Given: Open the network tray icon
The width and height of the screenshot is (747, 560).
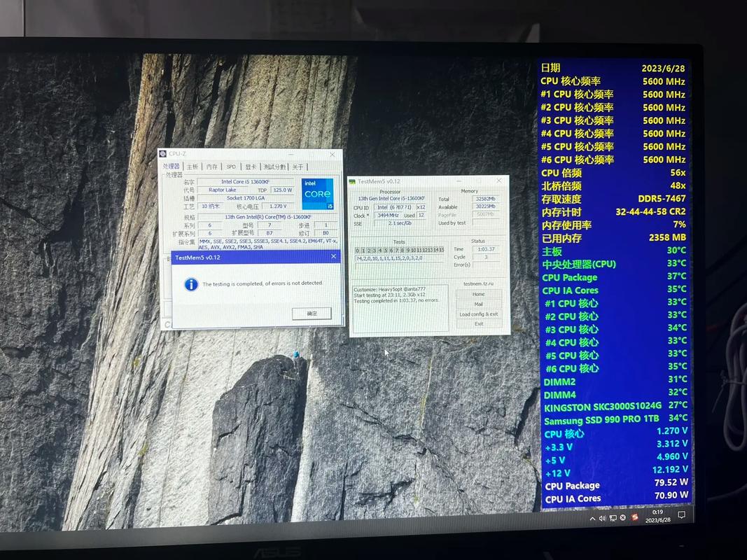Looking at the screenshot, I should click(613, 518).
